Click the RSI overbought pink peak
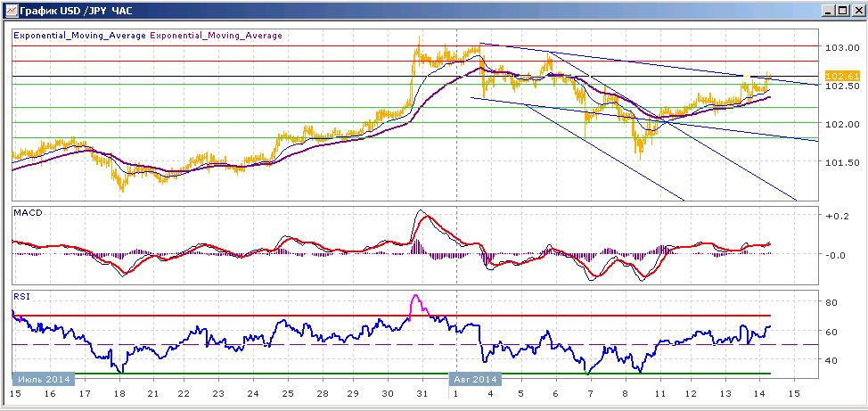The width and height of the screenshot is (868, 411). coord(416,297)
